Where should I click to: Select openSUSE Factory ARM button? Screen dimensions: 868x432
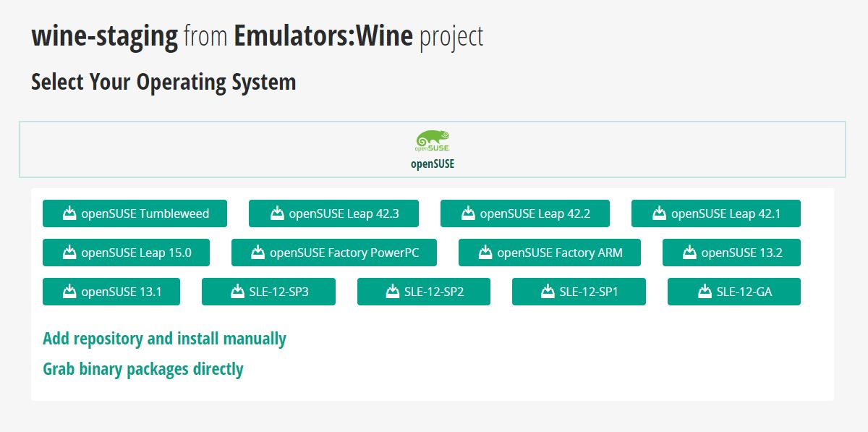click(550, 253)
